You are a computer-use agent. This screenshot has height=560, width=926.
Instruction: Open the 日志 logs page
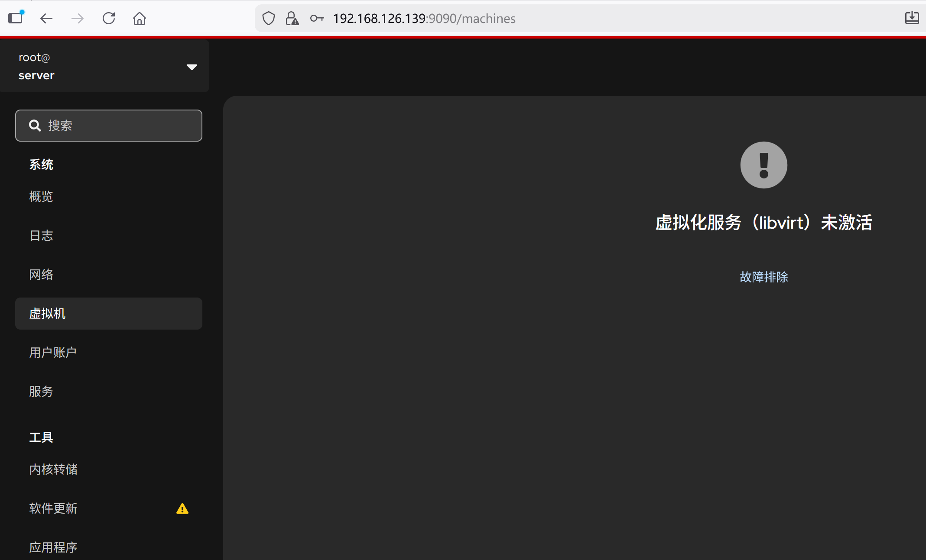[41, 236]
